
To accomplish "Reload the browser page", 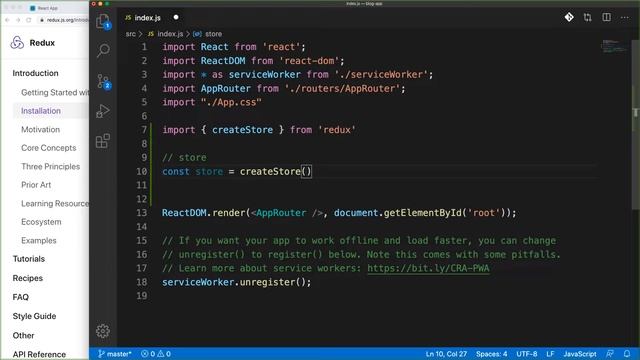I will [x=29, y=20].
